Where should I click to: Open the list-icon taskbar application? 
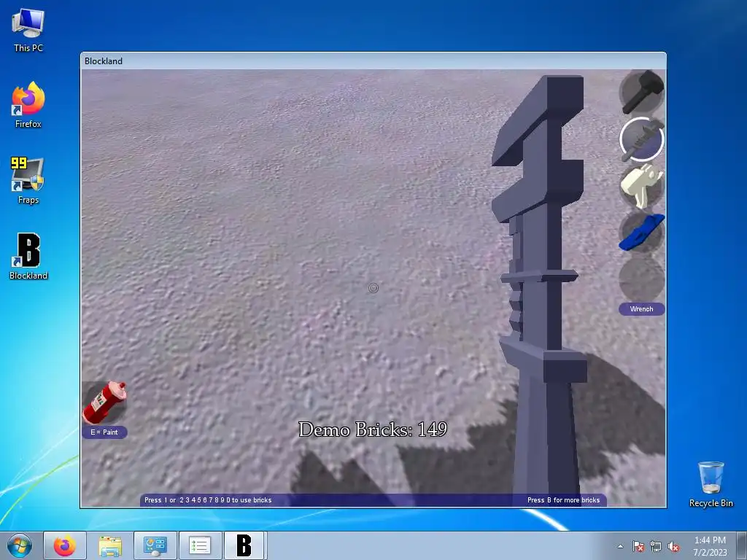click(200, 545)
